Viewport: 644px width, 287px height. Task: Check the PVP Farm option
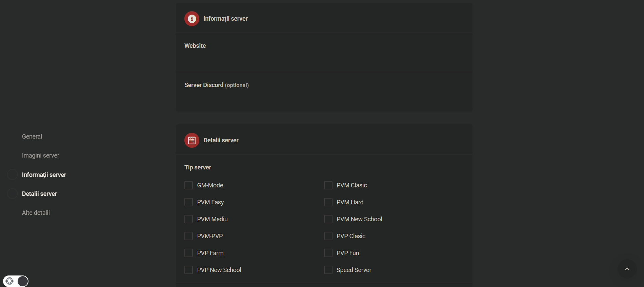coord(189,253)
